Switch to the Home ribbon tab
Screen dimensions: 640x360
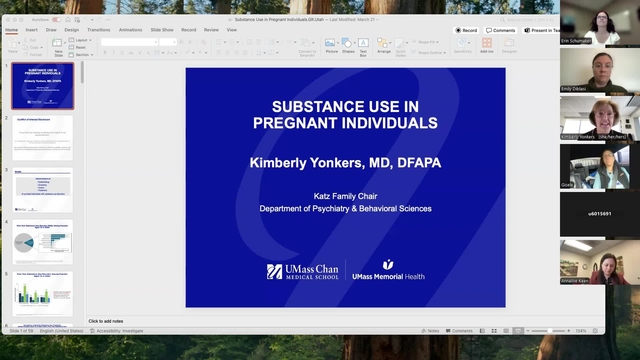[11, 30]
